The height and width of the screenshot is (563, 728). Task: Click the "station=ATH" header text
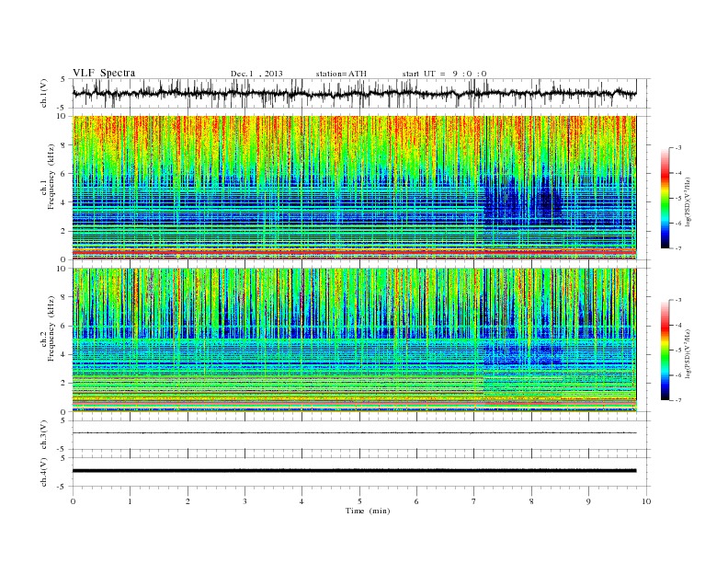tap(341, 74)
